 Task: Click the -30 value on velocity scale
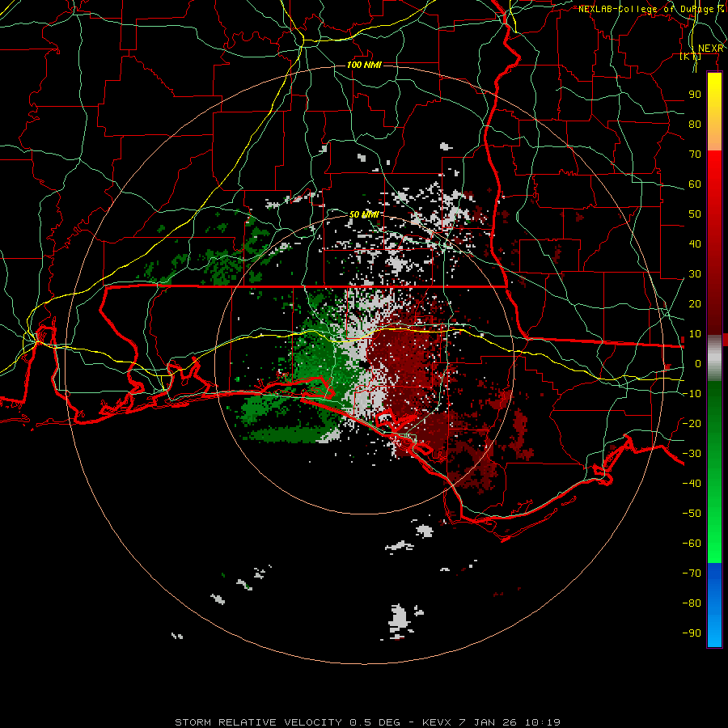692,454
